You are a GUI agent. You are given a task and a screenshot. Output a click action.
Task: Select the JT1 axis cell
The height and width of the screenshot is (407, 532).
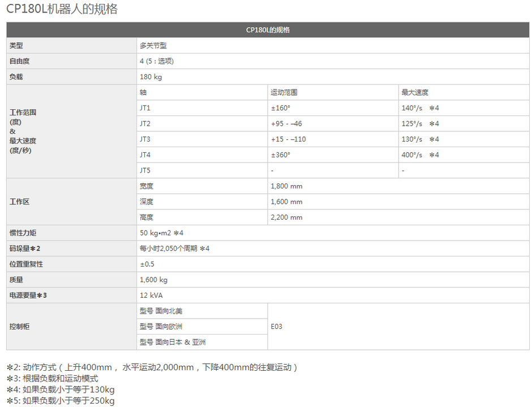pos(145,108)
